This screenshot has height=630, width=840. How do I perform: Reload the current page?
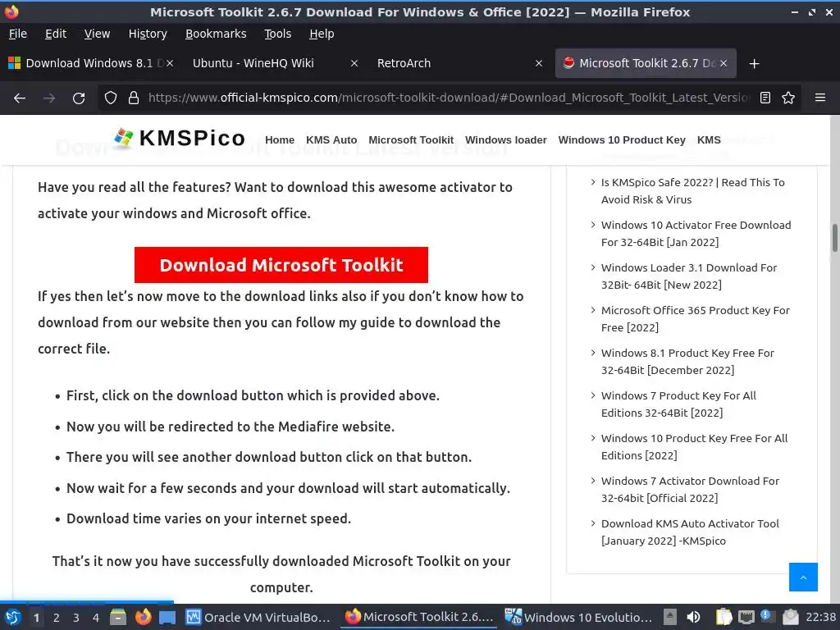(x=79, y=98)
